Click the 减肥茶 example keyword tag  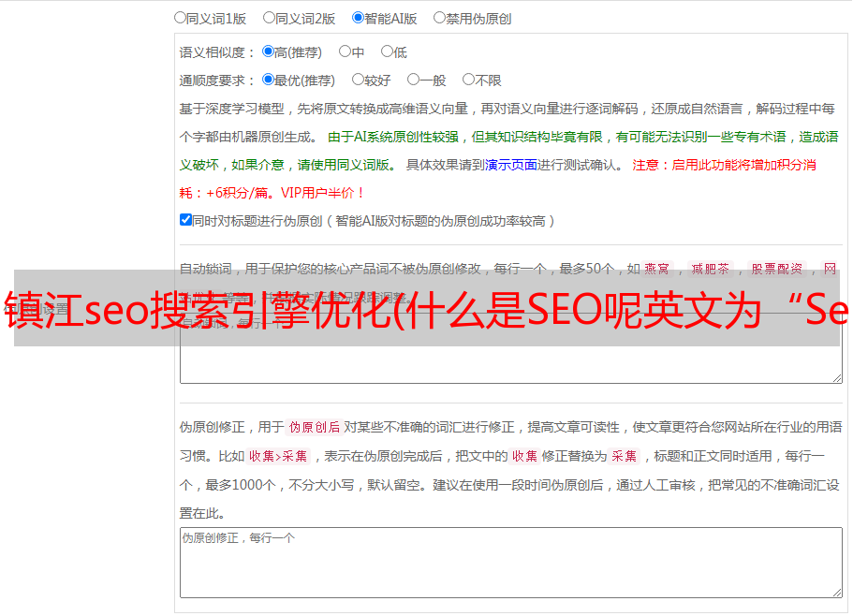click(x=710, y=269)
